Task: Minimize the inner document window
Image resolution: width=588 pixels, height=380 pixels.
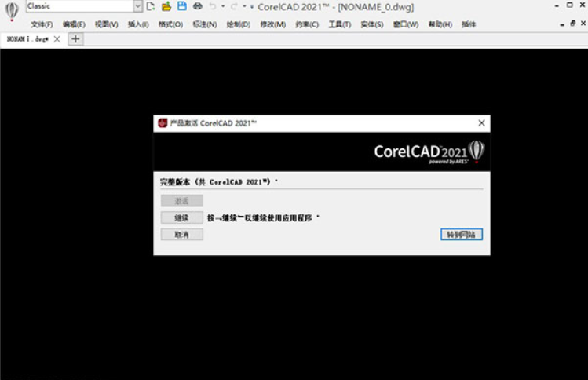Action: tap(562, 25)
